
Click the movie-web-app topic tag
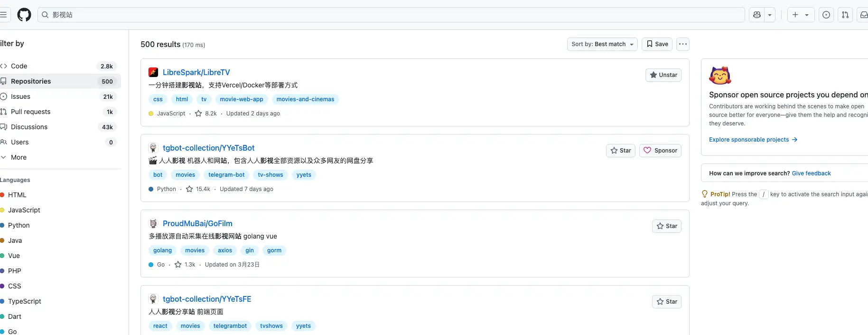tap(242, 99)
